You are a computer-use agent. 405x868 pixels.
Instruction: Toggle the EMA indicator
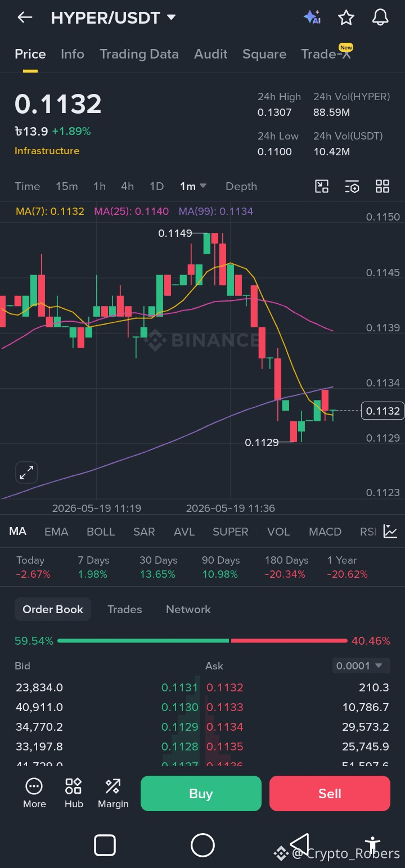tap(56, 532)
